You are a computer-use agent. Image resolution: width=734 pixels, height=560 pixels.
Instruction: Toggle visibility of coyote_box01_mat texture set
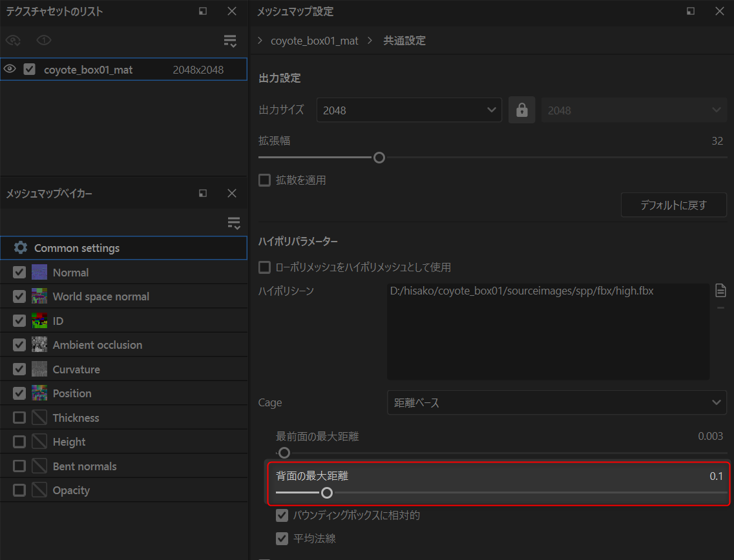[10, 69]
